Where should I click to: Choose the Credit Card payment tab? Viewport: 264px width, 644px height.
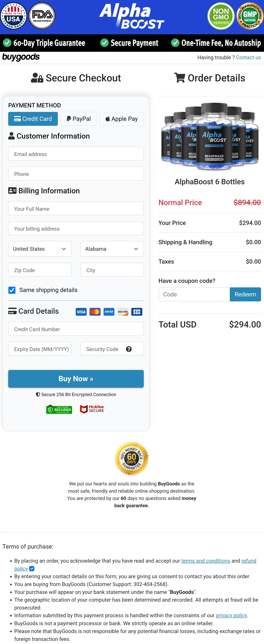[x=33, y=119]
